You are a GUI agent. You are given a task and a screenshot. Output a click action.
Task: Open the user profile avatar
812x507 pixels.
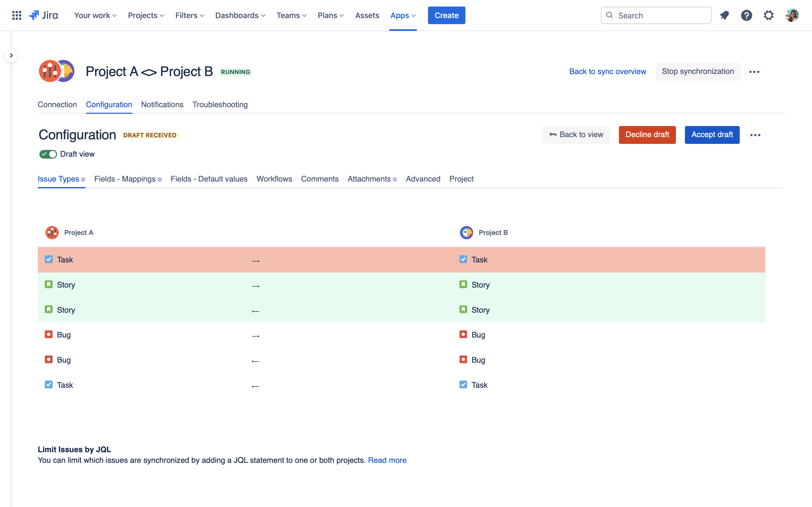click(792, 15)
